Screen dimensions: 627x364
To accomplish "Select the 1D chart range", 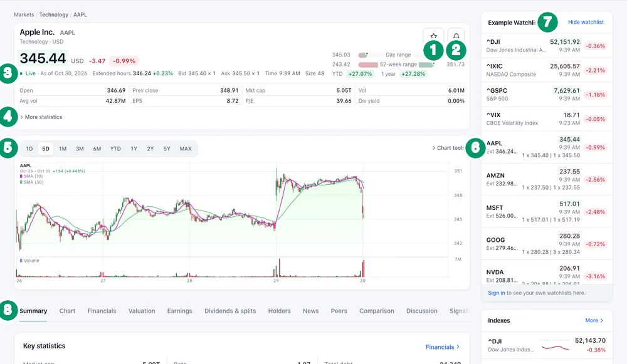I will click(x=29, y=148).
